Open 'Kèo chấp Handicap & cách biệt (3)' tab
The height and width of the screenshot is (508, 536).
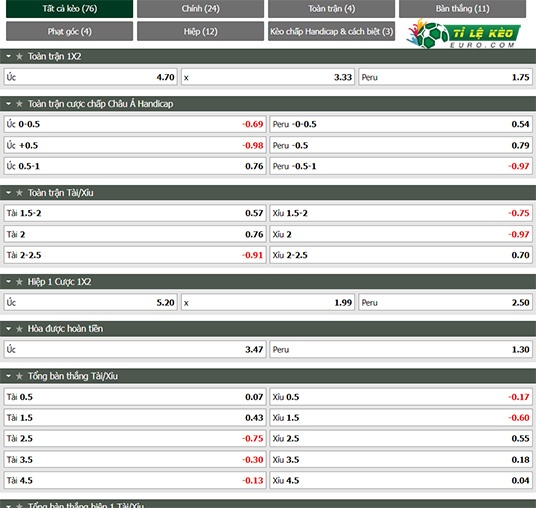[331, 31]
